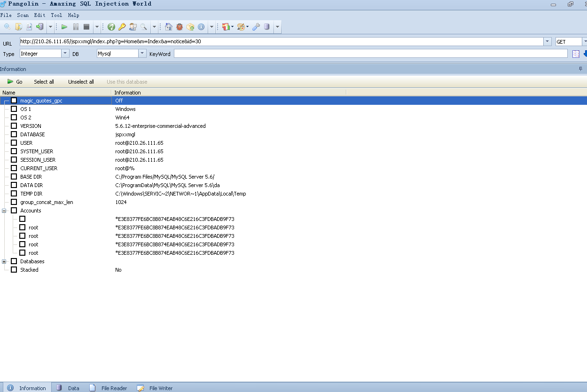Click the house home toolbar icon
587x392 pixels.
click(169, 27)
